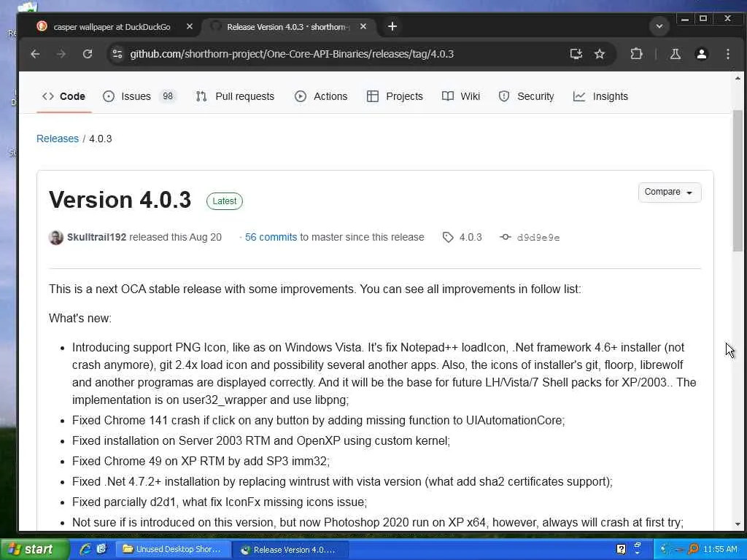Screen dimensions: 747x560
Task: Open the 56 commits link
Action: (x=271, y=237)
